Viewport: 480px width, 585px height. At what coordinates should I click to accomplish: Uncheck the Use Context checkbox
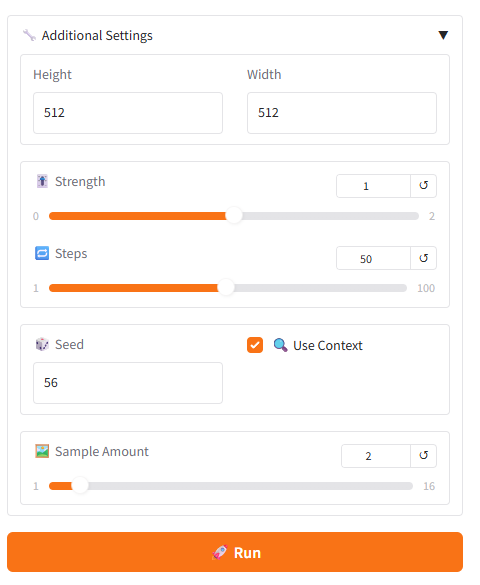point(255,345)
